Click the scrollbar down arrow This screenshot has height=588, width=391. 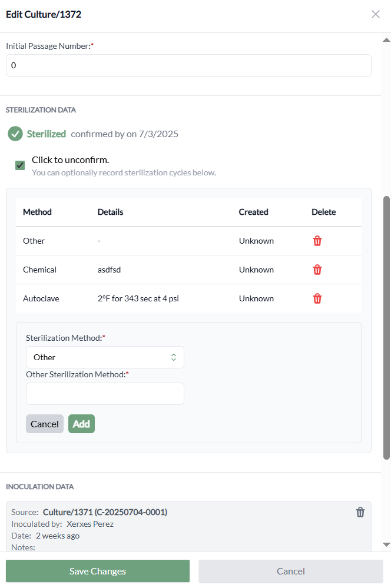pyautogui.click(x=386, y=544)
